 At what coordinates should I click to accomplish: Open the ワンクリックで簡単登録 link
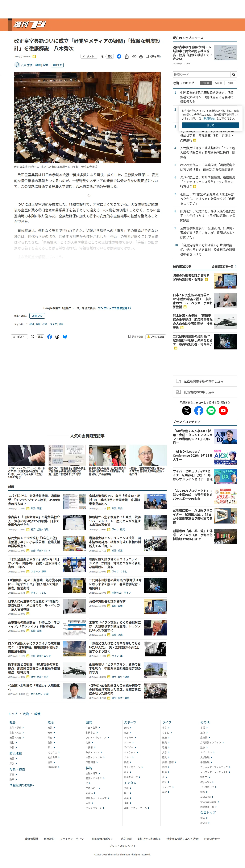click(x=113, y=308)
